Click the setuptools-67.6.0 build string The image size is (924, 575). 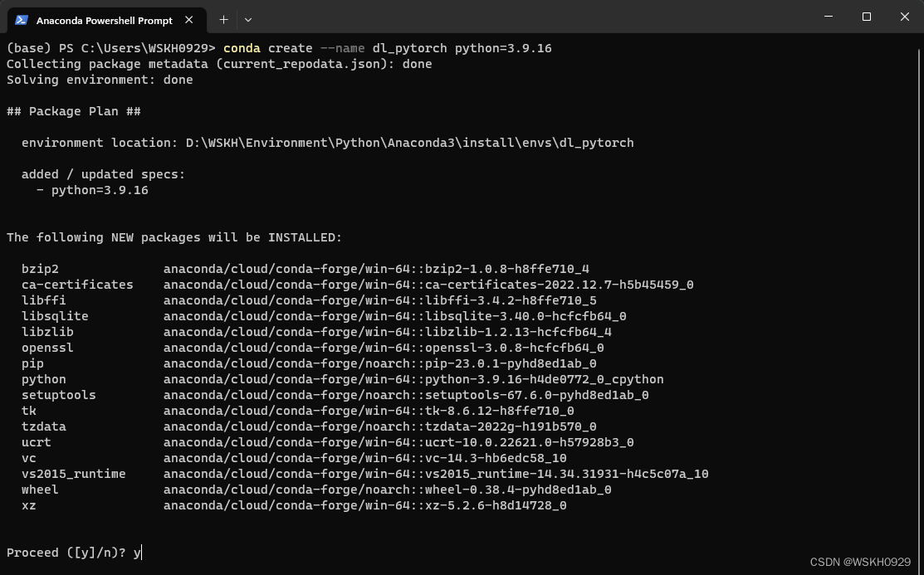(x=537, y=395)
